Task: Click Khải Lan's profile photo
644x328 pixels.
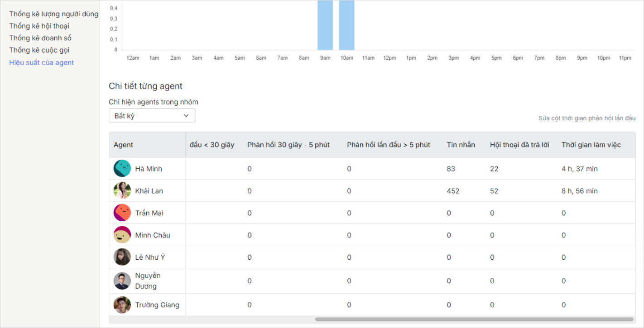Action: [x=122, y=191]
